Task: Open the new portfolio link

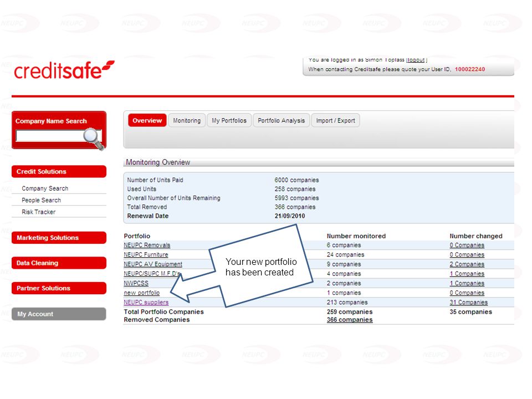Action: click(x=142, y=293)
